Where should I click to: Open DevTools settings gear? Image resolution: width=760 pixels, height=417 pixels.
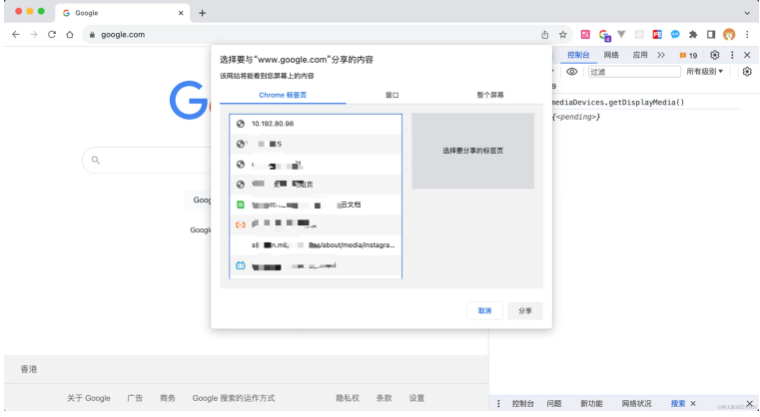point(714,55)
